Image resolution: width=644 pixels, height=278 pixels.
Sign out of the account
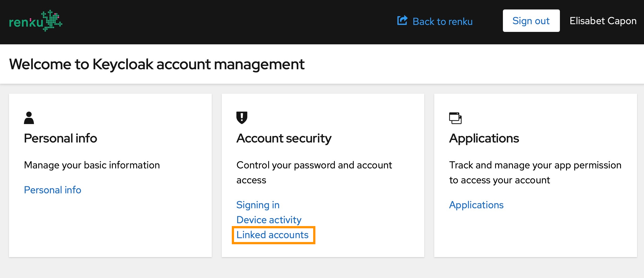point(531,21)
